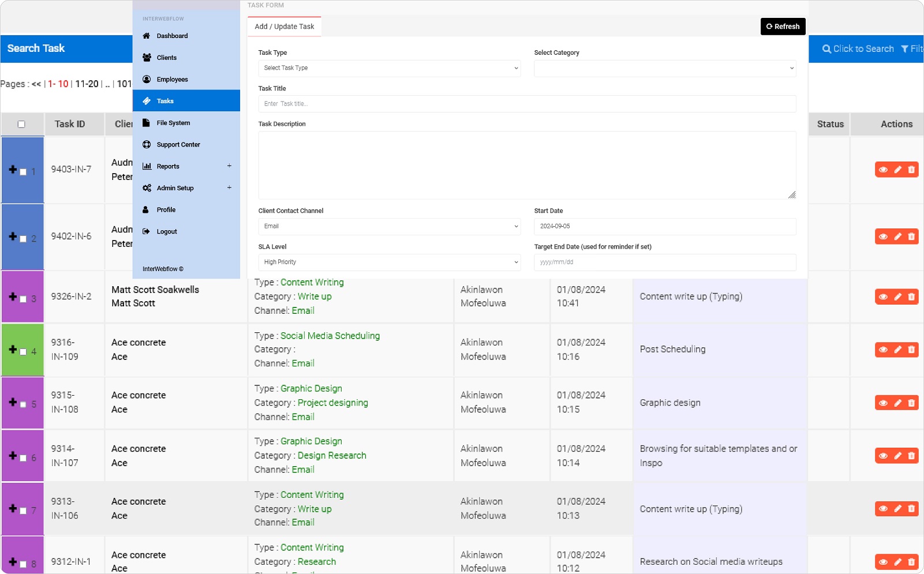
Task: Open the Profile page from the sidebar
Action: pos(166,209)
